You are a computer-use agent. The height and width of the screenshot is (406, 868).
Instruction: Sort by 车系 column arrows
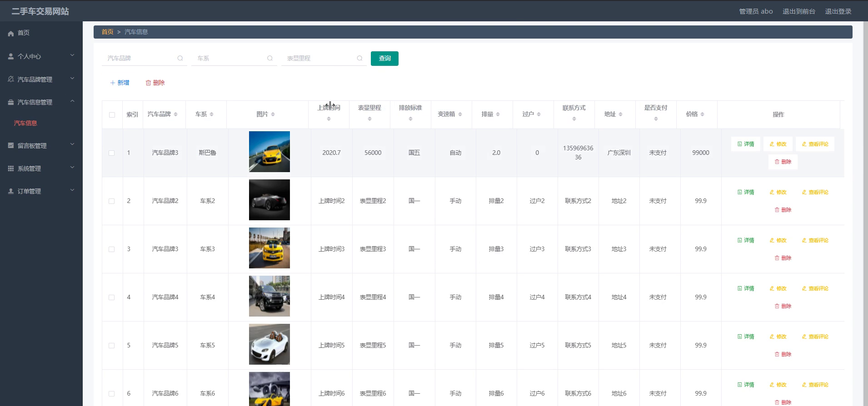click(211, 114)
